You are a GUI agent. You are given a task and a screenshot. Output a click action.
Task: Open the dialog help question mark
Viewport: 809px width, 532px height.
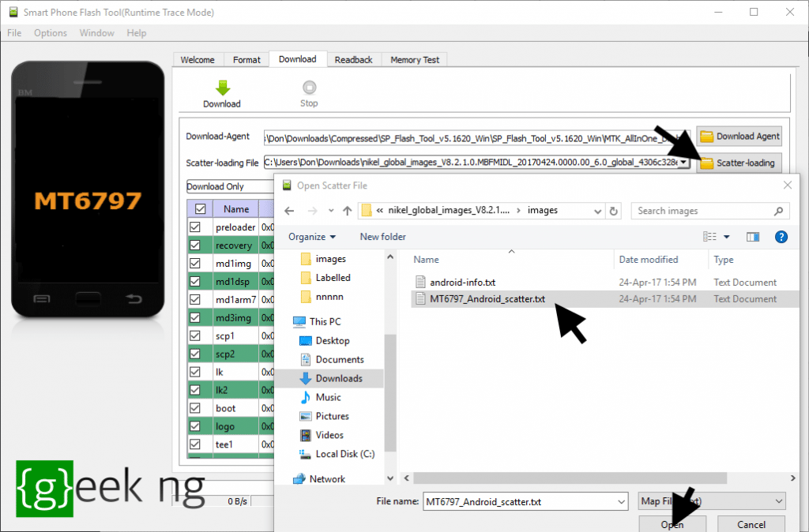(781, 237)
